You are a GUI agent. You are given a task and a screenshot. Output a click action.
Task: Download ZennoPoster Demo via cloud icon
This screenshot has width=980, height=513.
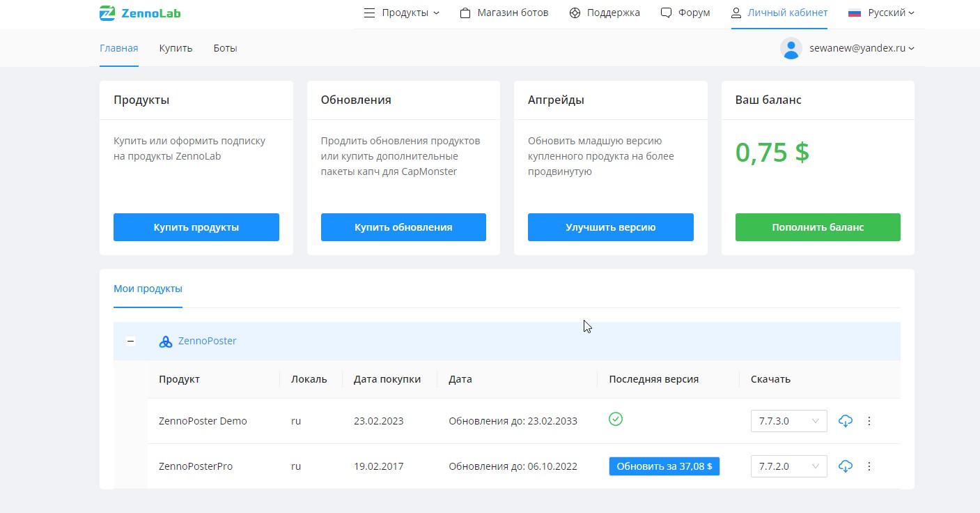tap(846, 421)
